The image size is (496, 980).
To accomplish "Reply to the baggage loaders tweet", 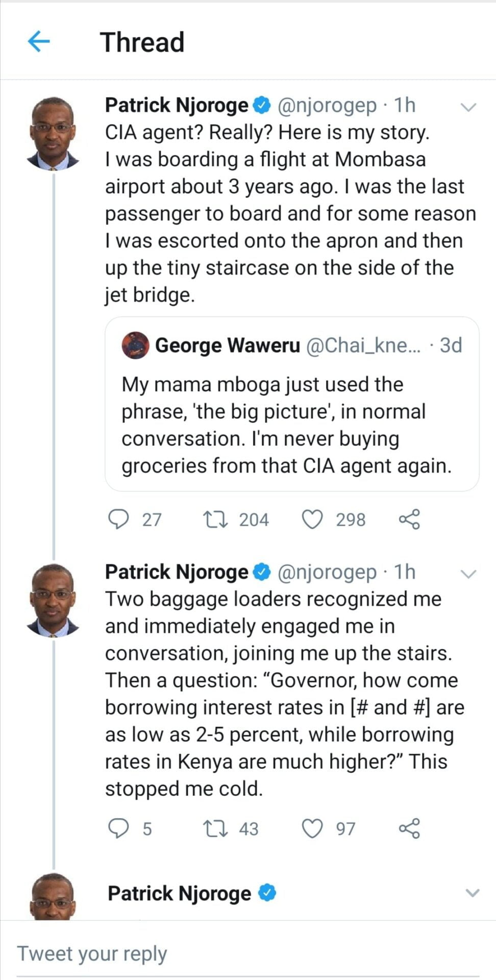I will coord(119,828).
